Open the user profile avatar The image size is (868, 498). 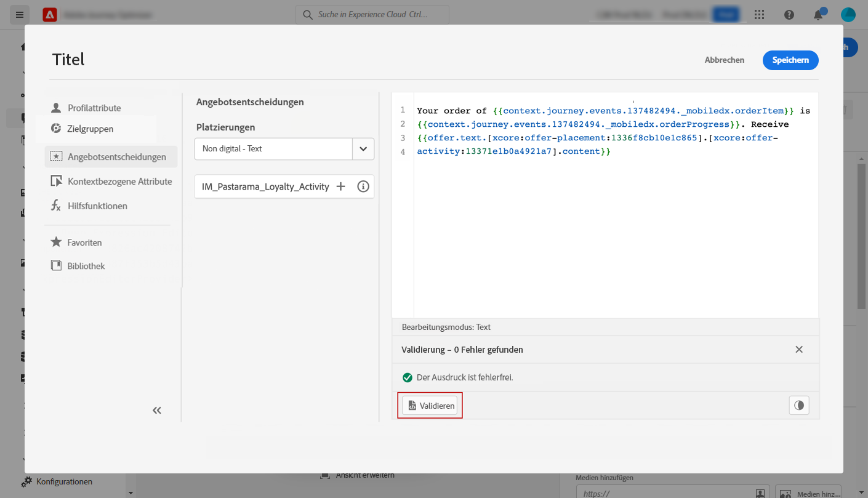848,15
